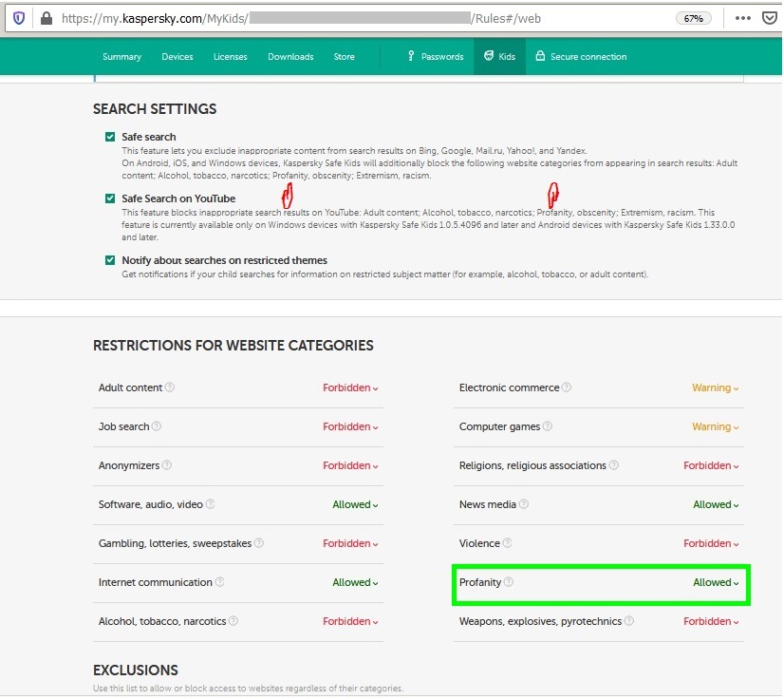This screenshot has width=784, height=699.
Task: Click the News media category label
Action: tap(488, 505)
